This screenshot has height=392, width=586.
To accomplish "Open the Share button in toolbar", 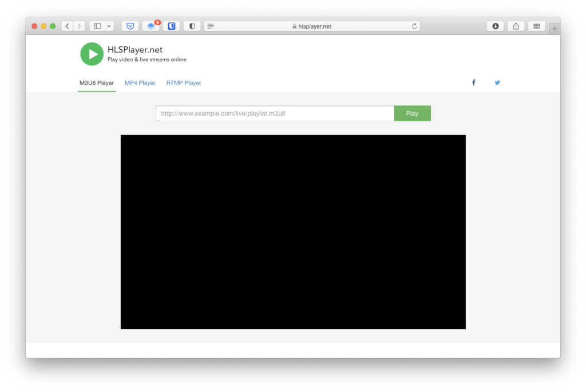I will coord(516,26).
